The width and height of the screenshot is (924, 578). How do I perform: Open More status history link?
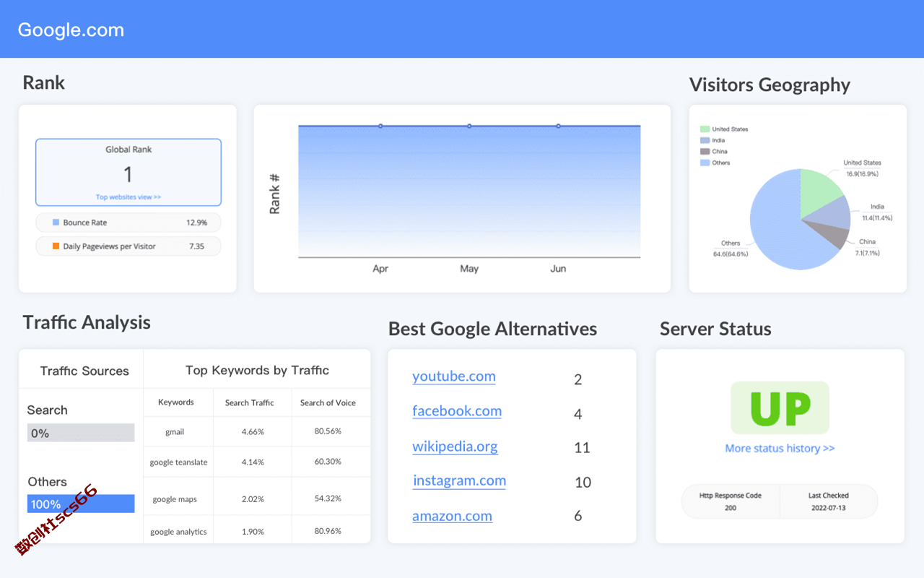tap(780, 448)
